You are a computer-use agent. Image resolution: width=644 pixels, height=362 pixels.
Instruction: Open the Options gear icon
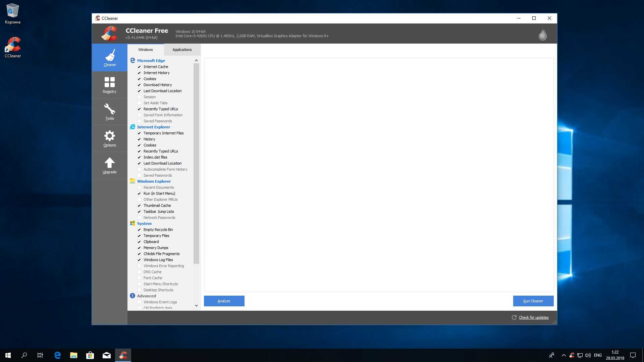point(109,136)
